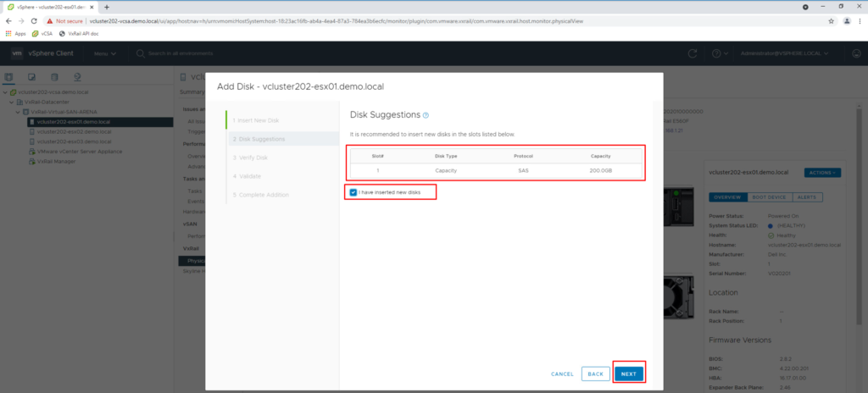Click the help icon beside Disk Suggestions
This screenshot has width=868, height=393.
pyautogui.click(x=426, y=115)
